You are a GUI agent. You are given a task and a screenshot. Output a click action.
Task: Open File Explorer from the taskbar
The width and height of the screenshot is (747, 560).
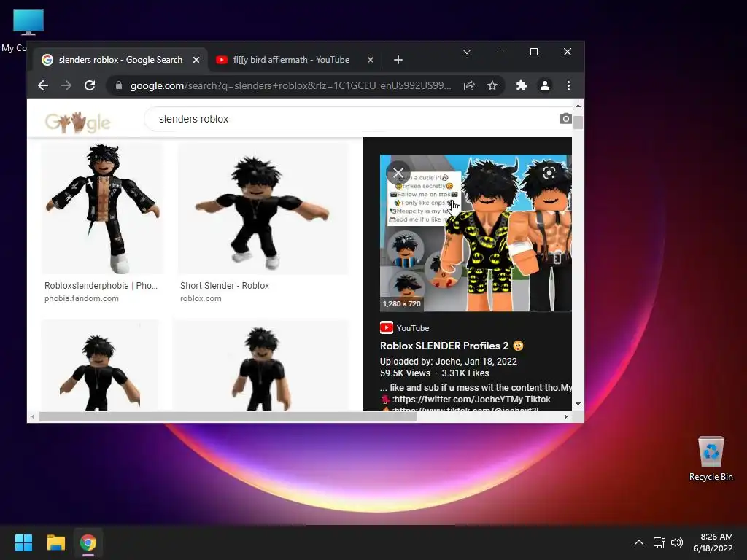coord(55,542)
